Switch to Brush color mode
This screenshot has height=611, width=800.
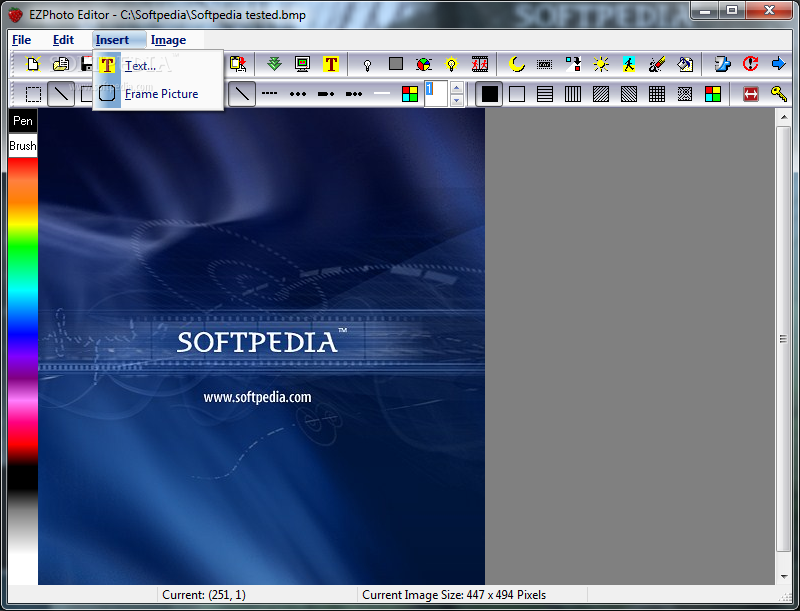point(23,146)
